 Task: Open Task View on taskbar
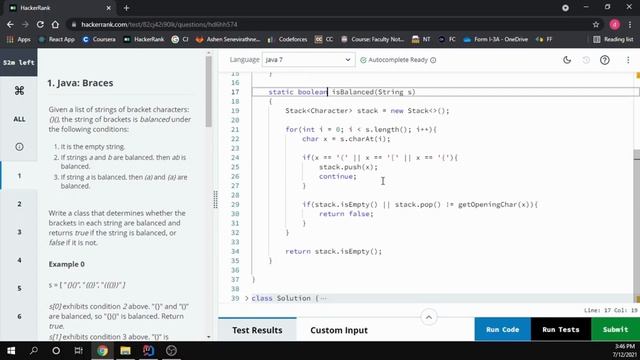tap(79, 351)
